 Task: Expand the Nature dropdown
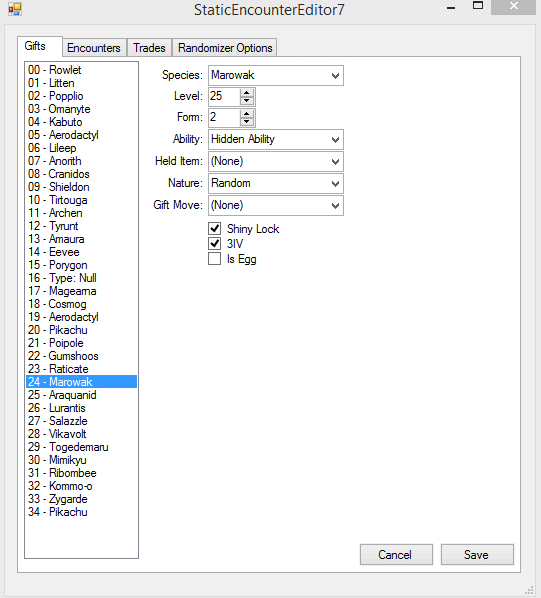tap(276, 183)
